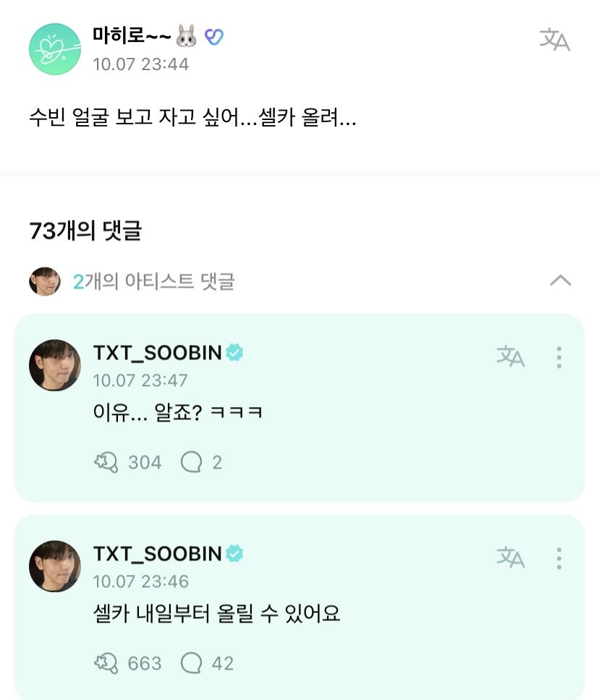Screen dimensions: 599x700
Task: Open TXT_SOOBIN username on the 23:46 comment
Action: (x=158, y=554)
